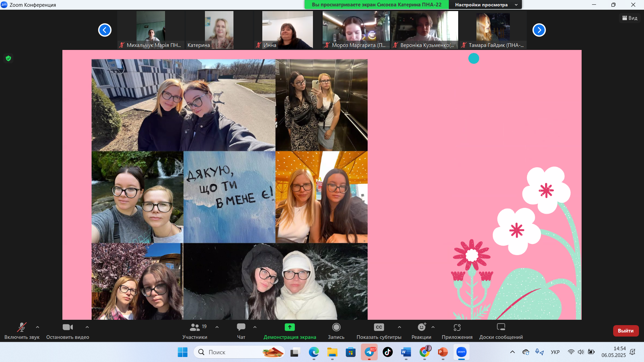Image resolution: width=644 pixels, height=362 pixels.
Task: Open the Chat panel icon
Action: click(x=241, y=327)
